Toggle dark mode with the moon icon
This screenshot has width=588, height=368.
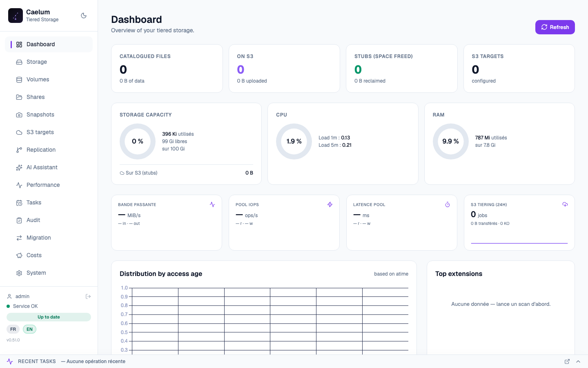(84, 16)
